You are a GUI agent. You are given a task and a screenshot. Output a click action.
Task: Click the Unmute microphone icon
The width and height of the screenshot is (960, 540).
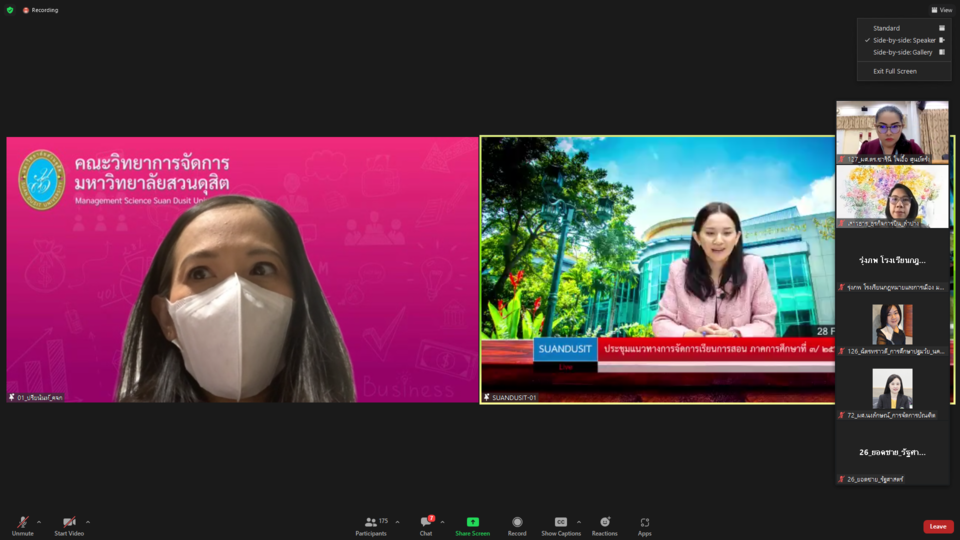(23, 522)
